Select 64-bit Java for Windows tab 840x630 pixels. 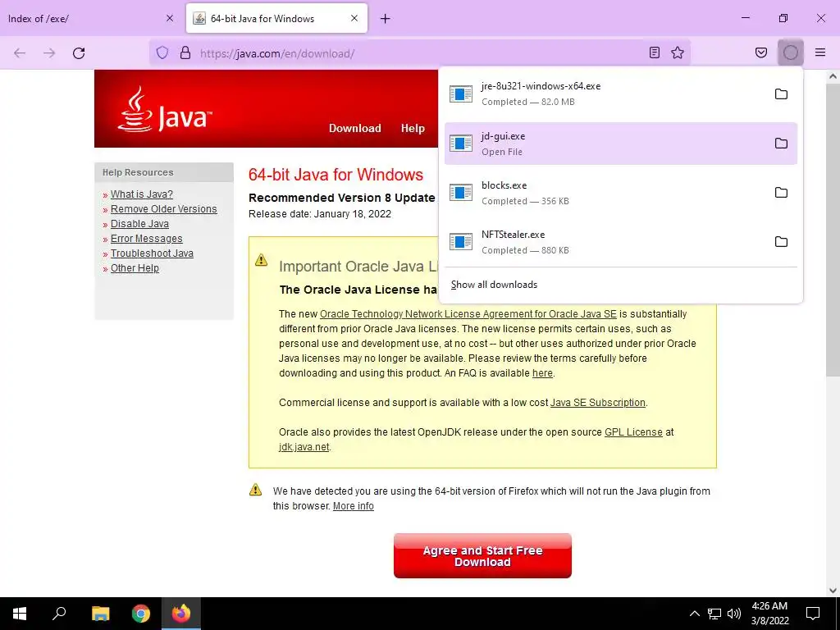click(x=276, y=18)
